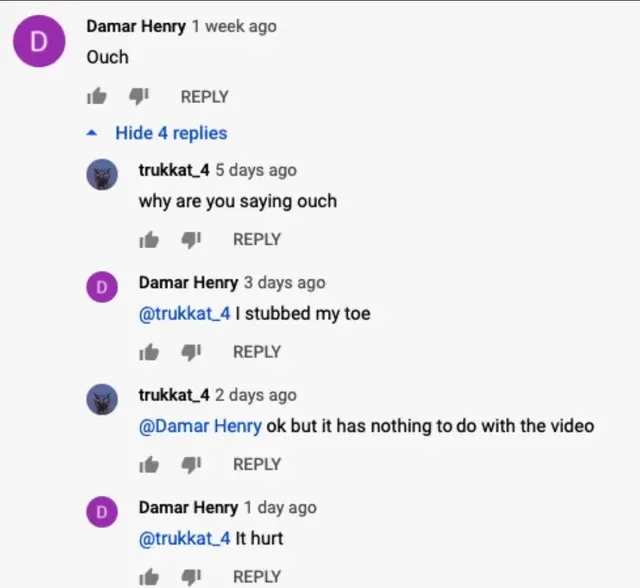Image resolution: width=640 pixels, height=588 pixels.
Task: Click REPLY under the "Ouch" comment
Action: pyautogui.click(x=204, y=97)
